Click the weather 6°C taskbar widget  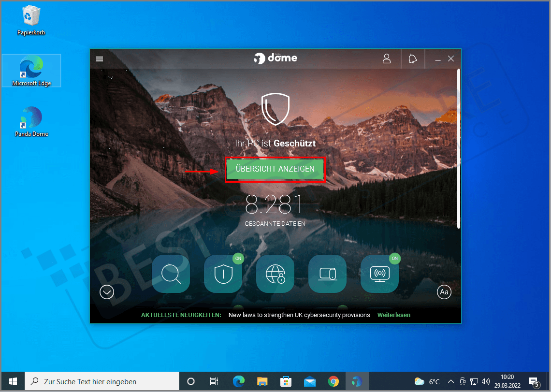(427, 381)
